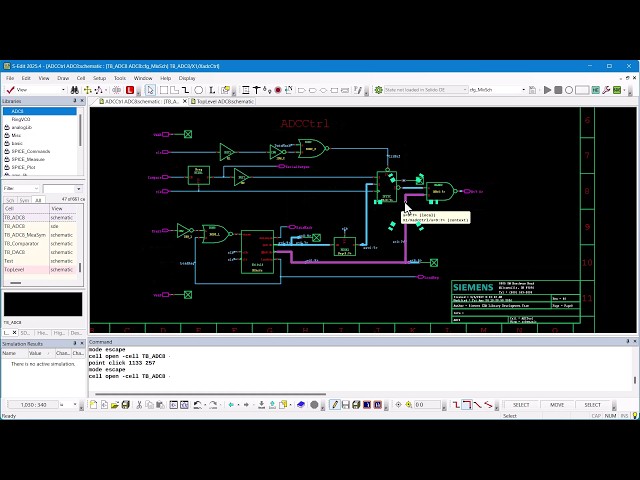The height and width of the screenshot is (480, 640).
Task: Open the Setup menu
Action: (x=99, y=78)
